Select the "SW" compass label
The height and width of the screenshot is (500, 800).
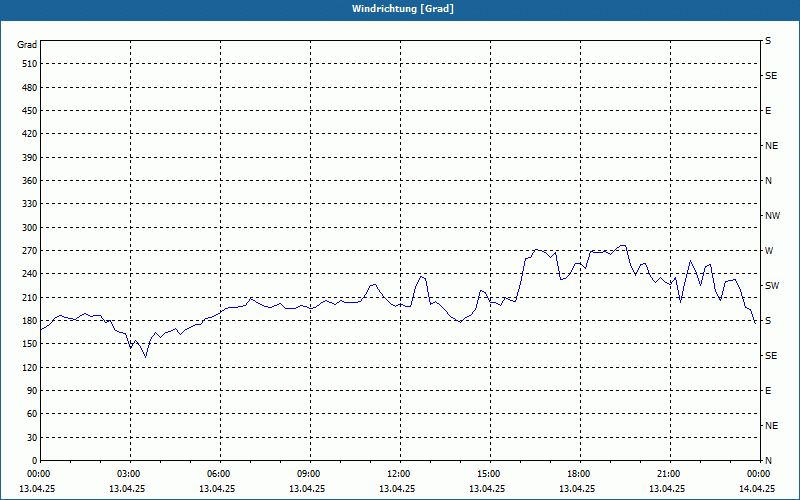(x=772, y=286)
